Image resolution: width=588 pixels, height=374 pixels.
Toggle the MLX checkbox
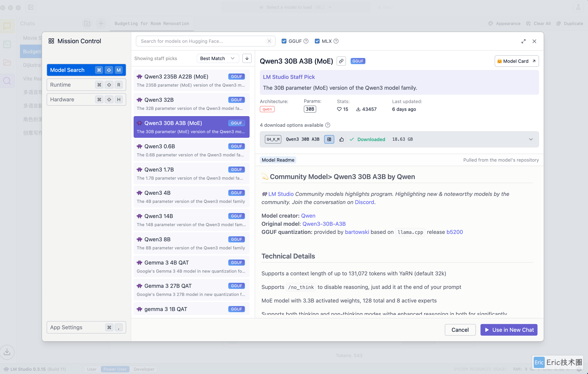tap(317, 41)
